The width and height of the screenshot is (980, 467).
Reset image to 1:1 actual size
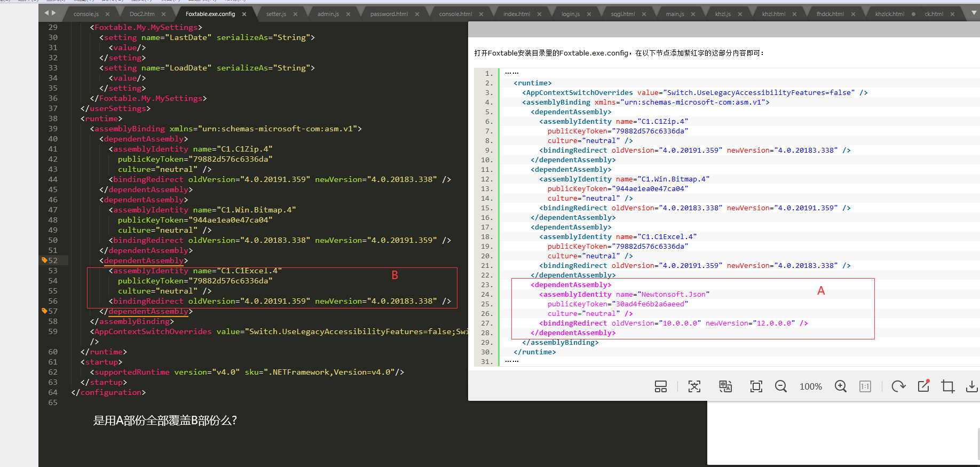[x=865, y=386]
